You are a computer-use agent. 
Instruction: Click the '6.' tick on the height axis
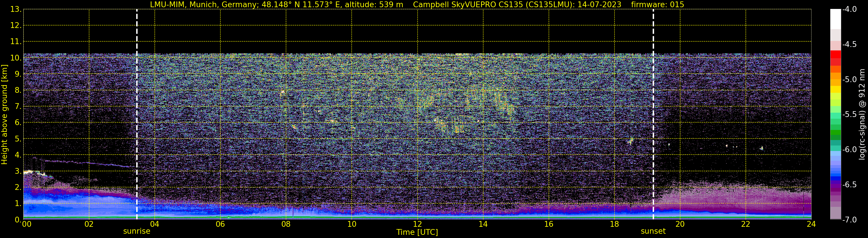click(x=18, y=123)
